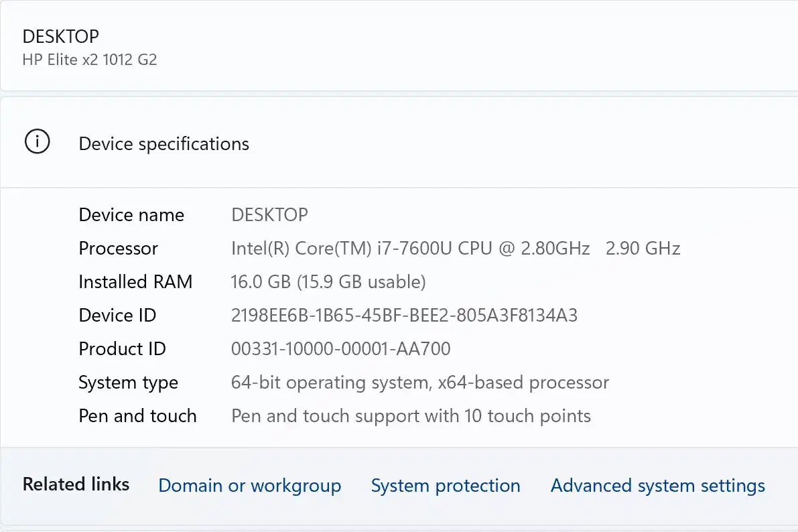The width and height of the screenshot is (798, 532).
Task: Click the Installed RAM label
Action: click(135, 282)
